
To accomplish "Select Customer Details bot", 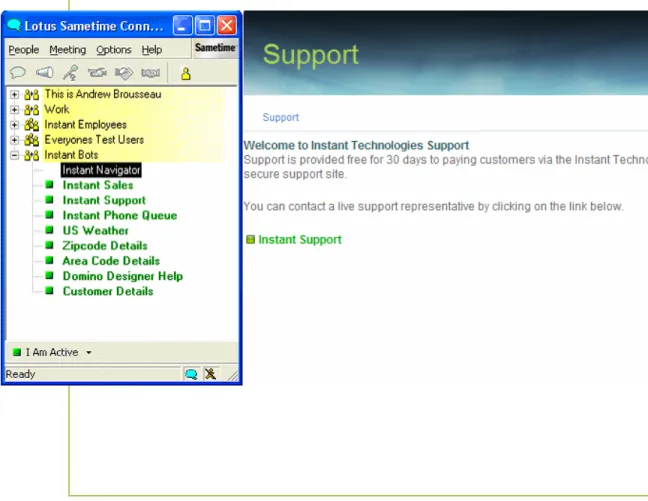I will pyautogui.click(x=108, y=291).
